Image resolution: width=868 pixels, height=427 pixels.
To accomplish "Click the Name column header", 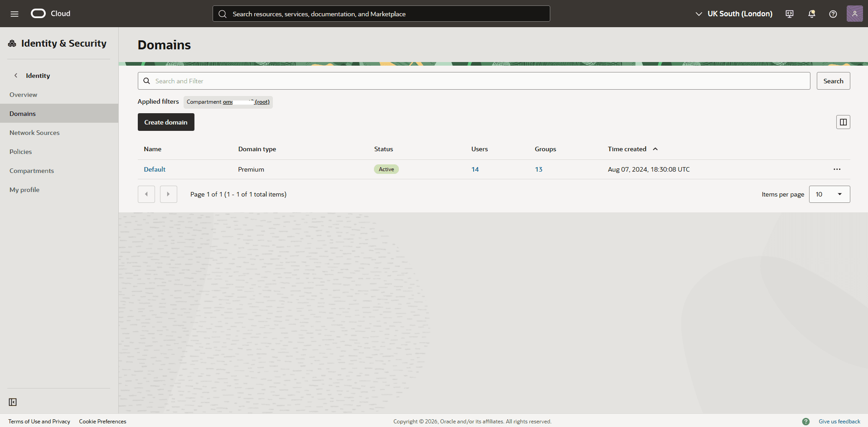I will coord(153,149).
